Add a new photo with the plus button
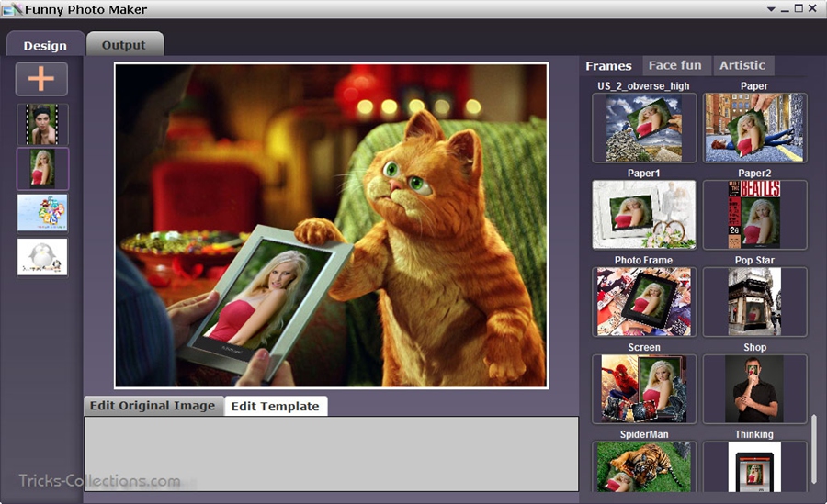The height and width of the screenshot is (504, 827). coord(41,79)
